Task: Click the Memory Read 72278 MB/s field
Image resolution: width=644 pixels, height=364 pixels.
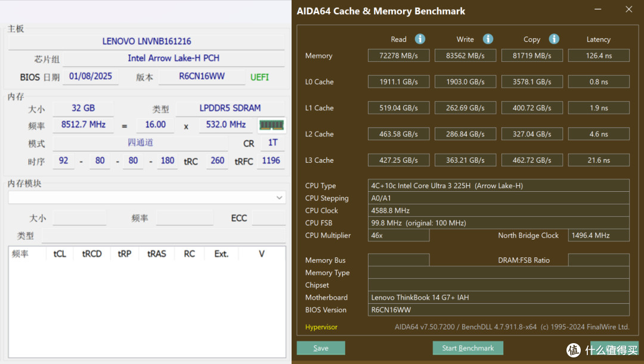Action: 398,55
